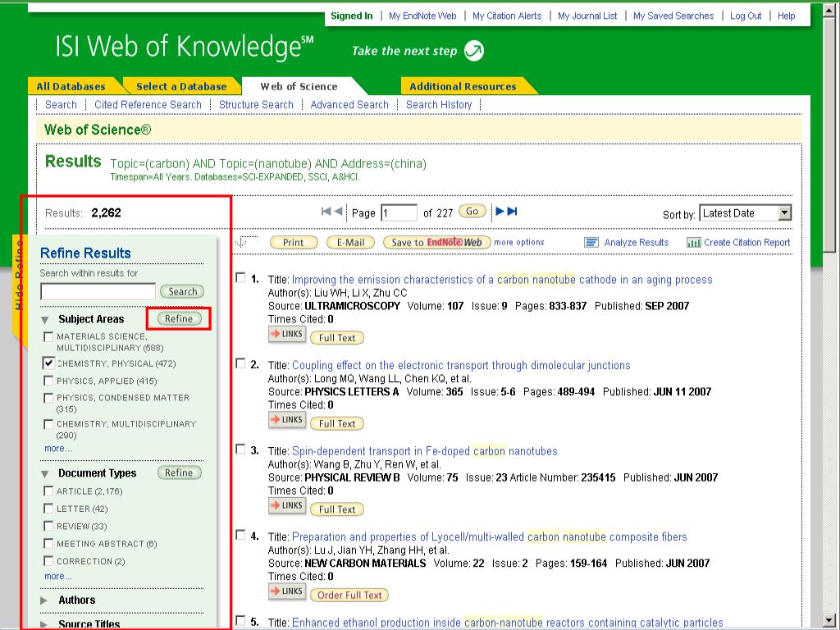Show more document types
The height and width of the screenshot is (630, 840).
pos(58,576)
